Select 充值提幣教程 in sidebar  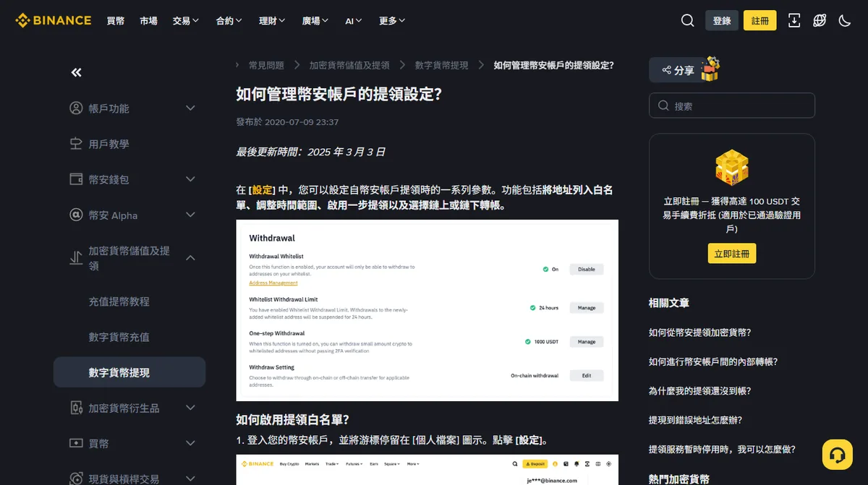click(x=119, y=301)
